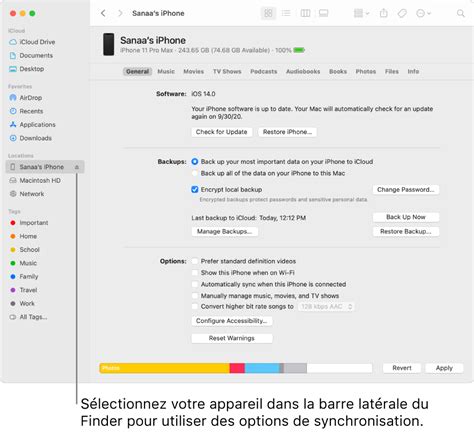This screenshot has width=474, height=432.
Task: Enable Automatically sync when iPhone is connected
Action: coord(195,284)
